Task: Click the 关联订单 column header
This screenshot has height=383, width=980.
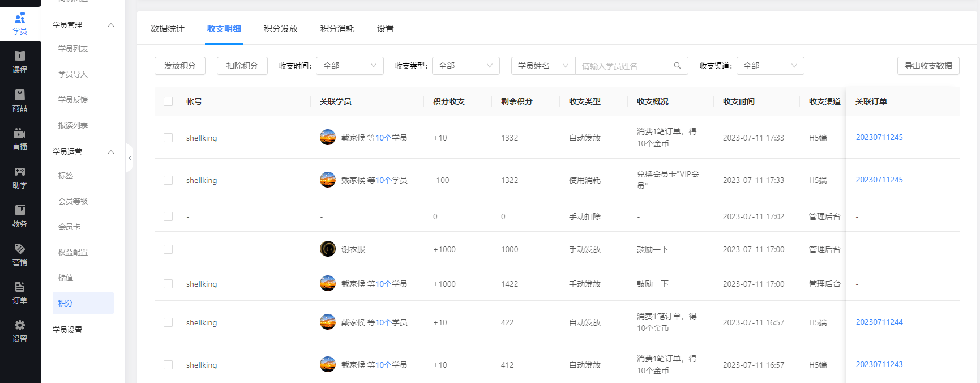Action: (871, 101)
